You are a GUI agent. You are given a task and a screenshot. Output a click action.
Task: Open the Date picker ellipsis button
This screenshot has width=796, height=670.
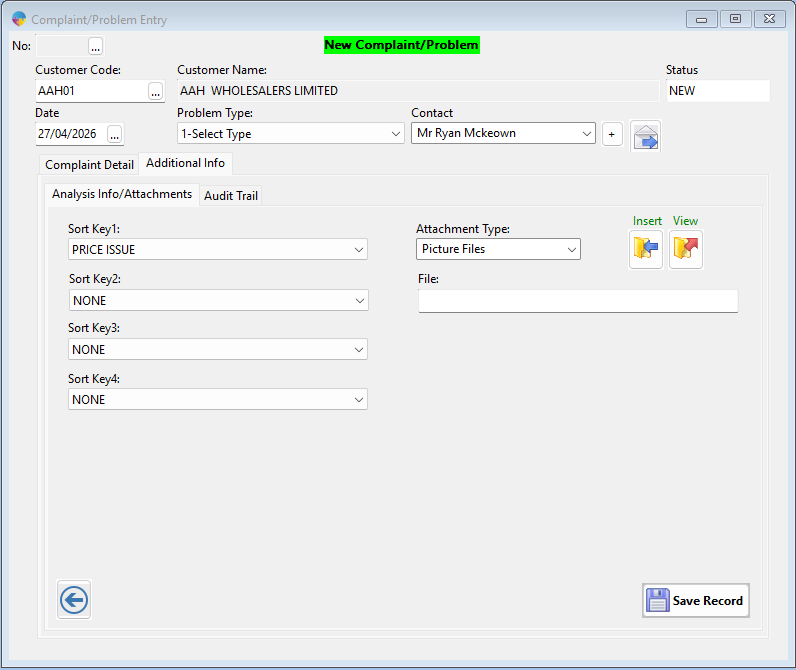pyautogui.click(x=114, y=134)
